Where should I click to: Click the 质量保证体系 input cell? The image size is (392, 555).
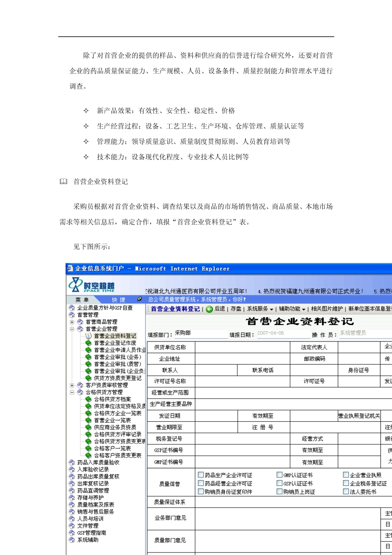(293, 502)
